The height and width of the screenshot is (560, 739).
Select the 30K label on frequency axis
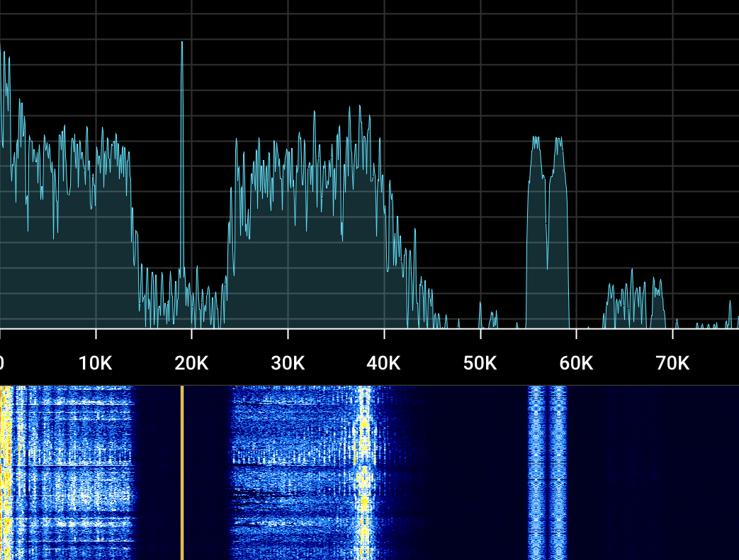288,364
